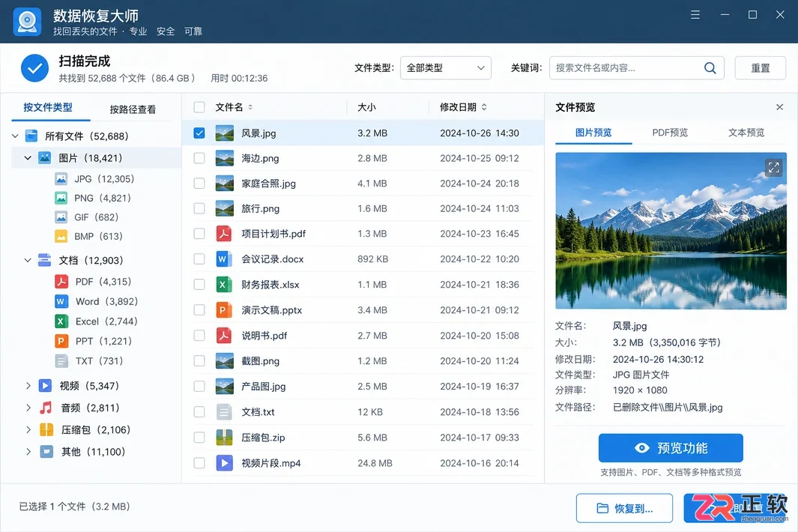This screenshot has width=798, height=532.
Task: Select the PDF预览 tab
Action: pos(670,133)
